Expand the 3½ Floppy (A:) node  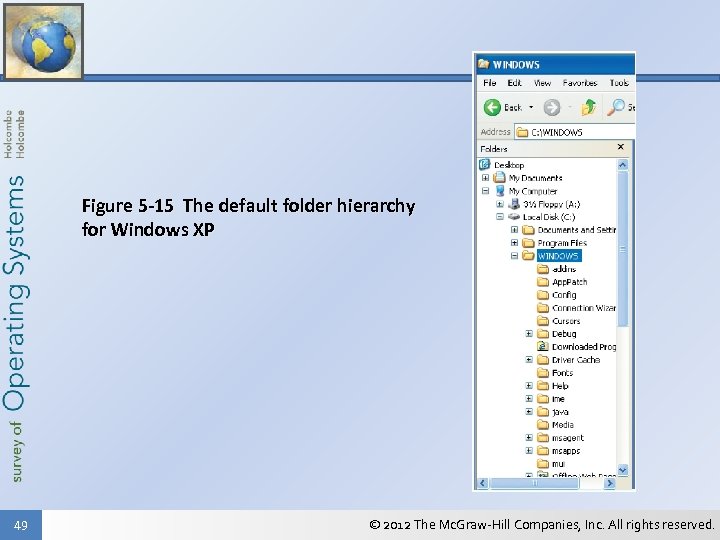500,204
